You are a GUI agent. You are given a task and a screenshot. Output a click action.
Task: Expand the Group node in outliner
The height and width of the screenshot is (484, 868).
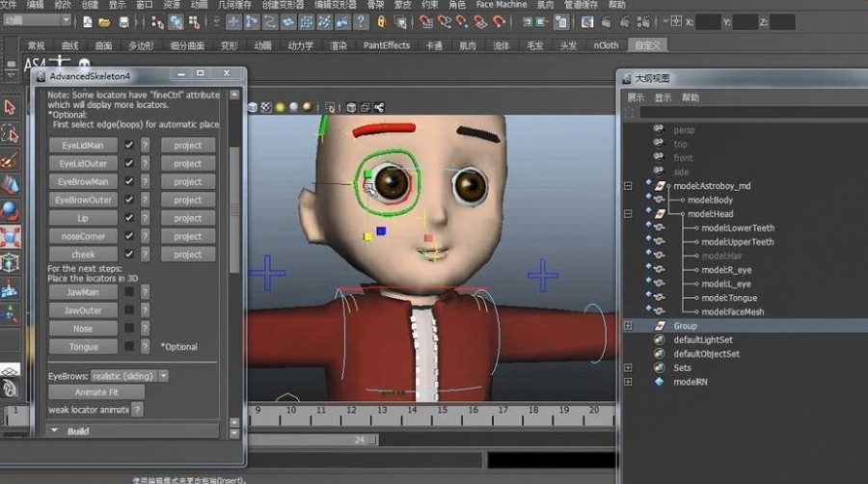click(x=628, y=326)
